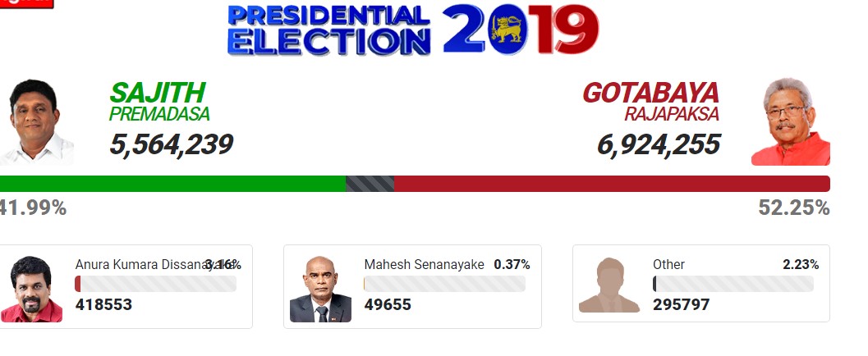Click Anura Kumara Dissanayake's photo
This screenshot has height=356, width=868.
click(x=32, y=289)
